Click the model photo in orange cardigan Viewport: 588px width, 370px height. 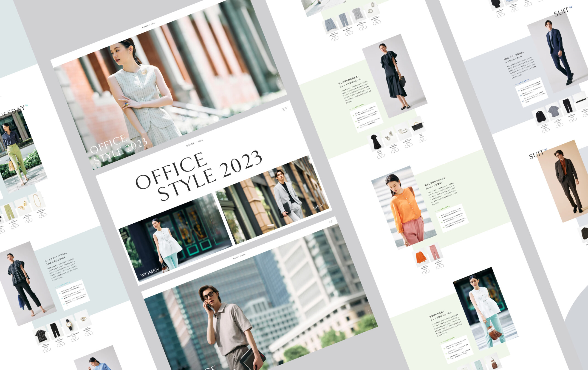coord(404,208)
